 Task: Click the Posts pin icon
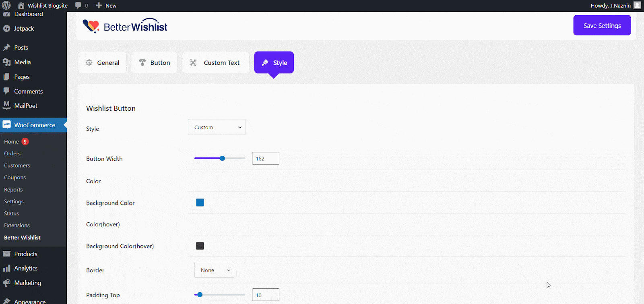tap(6, 48)
